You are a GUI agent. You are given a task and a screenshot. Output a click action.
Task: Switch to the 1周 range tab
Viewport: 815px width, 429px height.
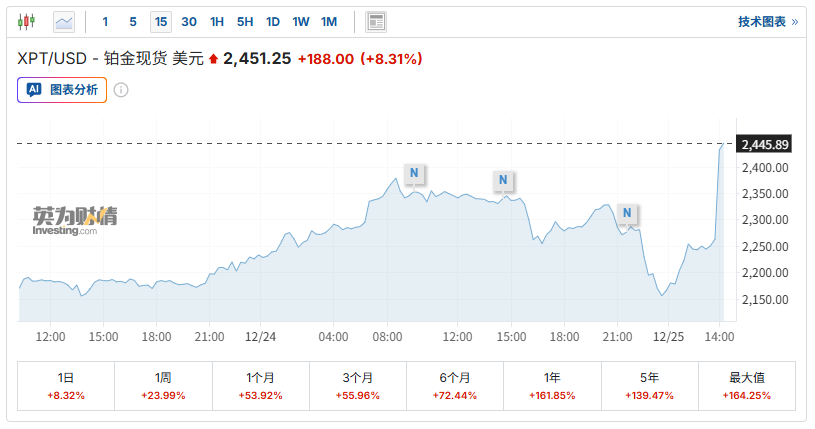[x=163, y=386]
